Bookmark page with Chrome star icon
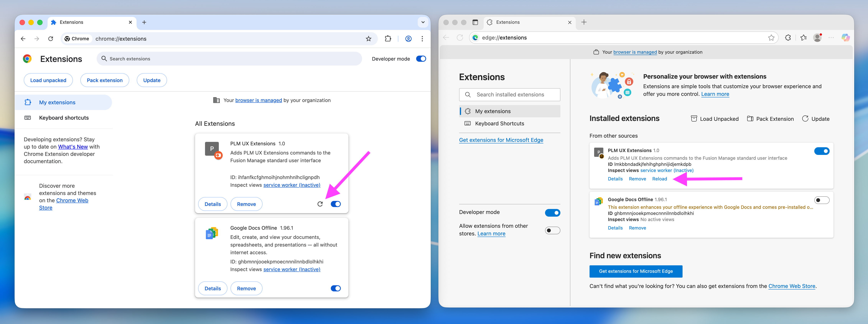The height and width of the screenshot is (324, 868). click(368, 39)
